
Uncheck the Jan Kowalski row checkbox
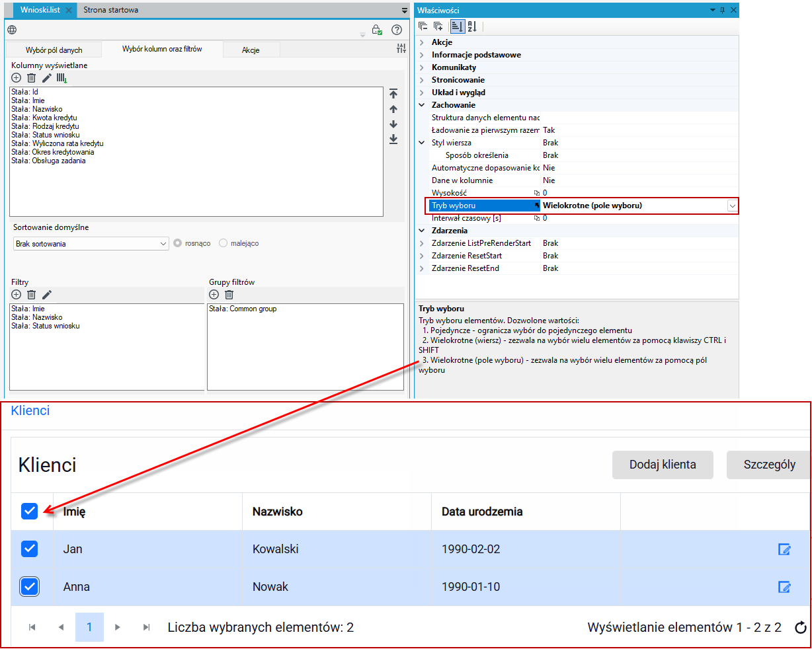point(30,549)
